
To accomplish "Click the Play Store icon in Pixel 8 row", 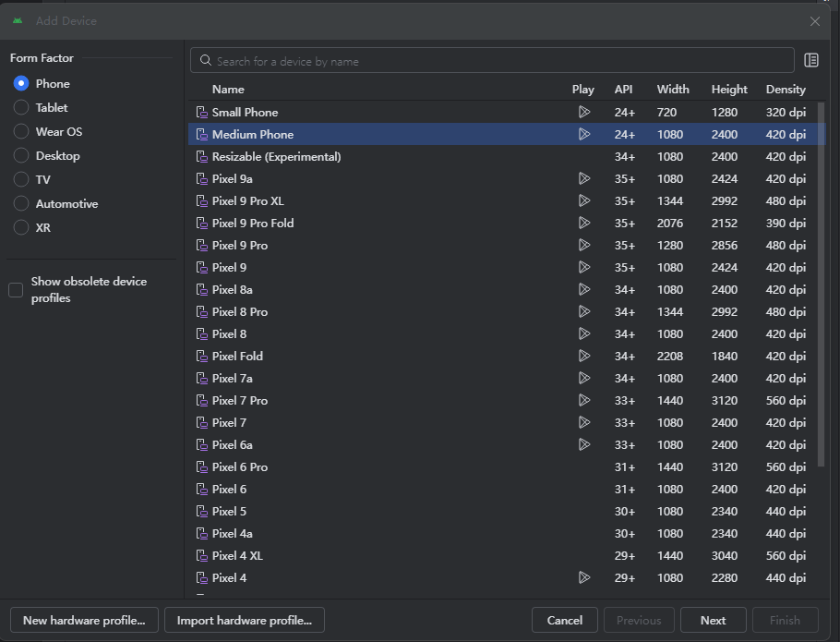I will pyautogui.click(x=584, y=333).
